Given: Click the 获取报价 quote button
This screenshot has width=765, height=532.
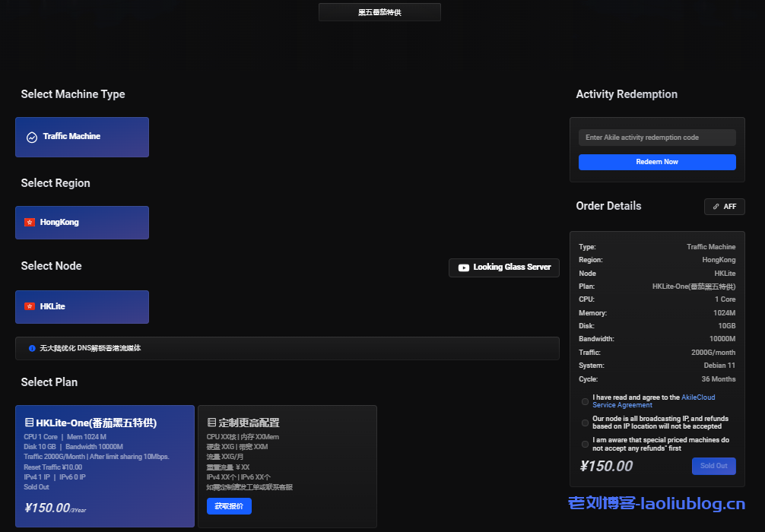Looking at the screenshot, I should [229, 506].
